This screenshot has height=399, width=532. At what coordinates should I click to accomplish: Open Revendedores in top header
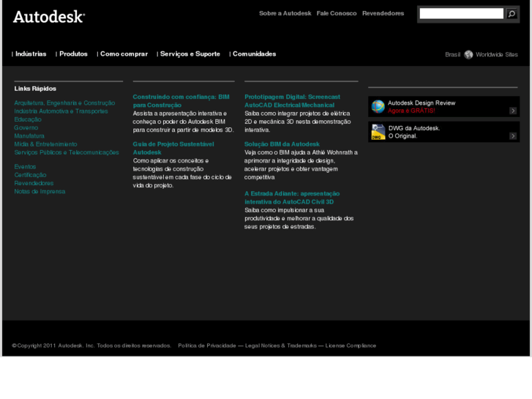point(383,13)
